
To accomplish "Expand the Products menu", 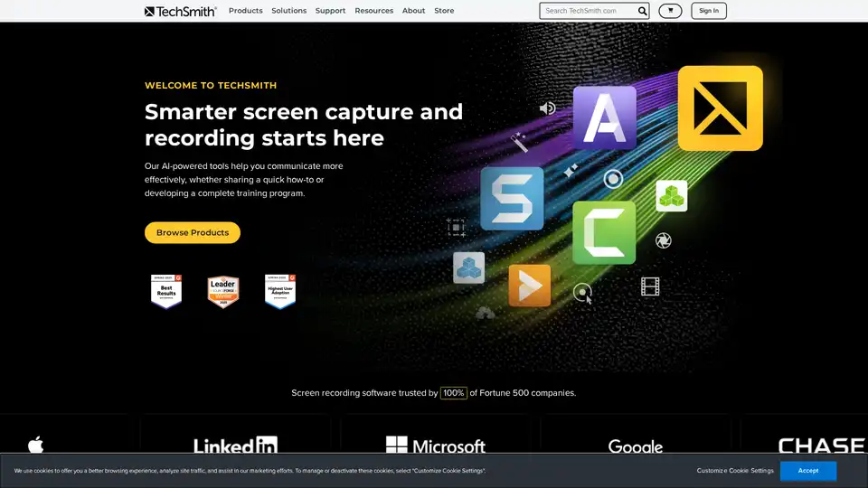I will point(245,11).
